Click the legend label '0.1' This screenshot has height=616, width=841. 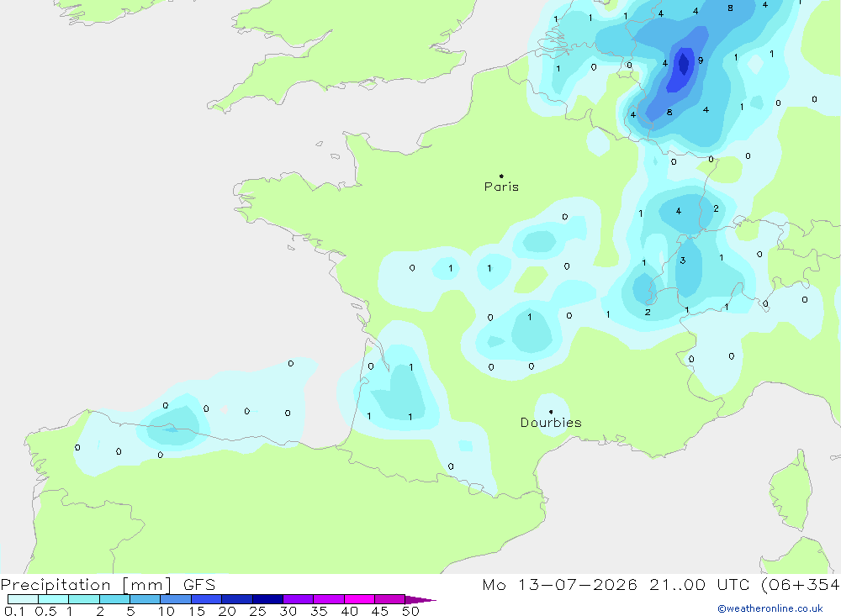point(14,611)
